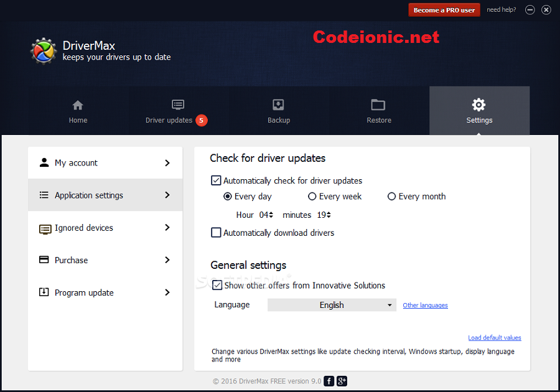Expand Application settings chevron arrow
Screen dimensions: 560x392
(x=167, y=195)
